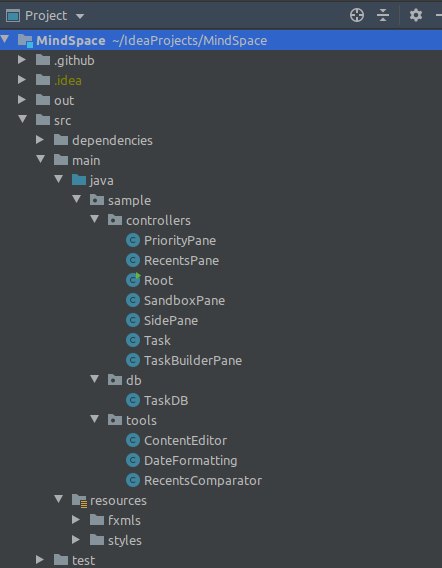
Task: Click the db package icon
Action: (115, 380)
